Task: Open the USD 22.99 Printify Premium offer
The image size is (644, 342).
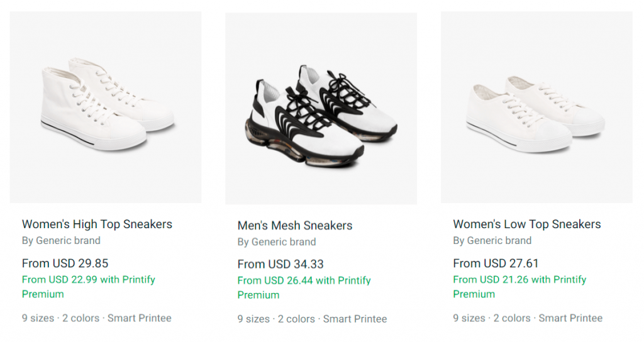Action: (88, 287)
